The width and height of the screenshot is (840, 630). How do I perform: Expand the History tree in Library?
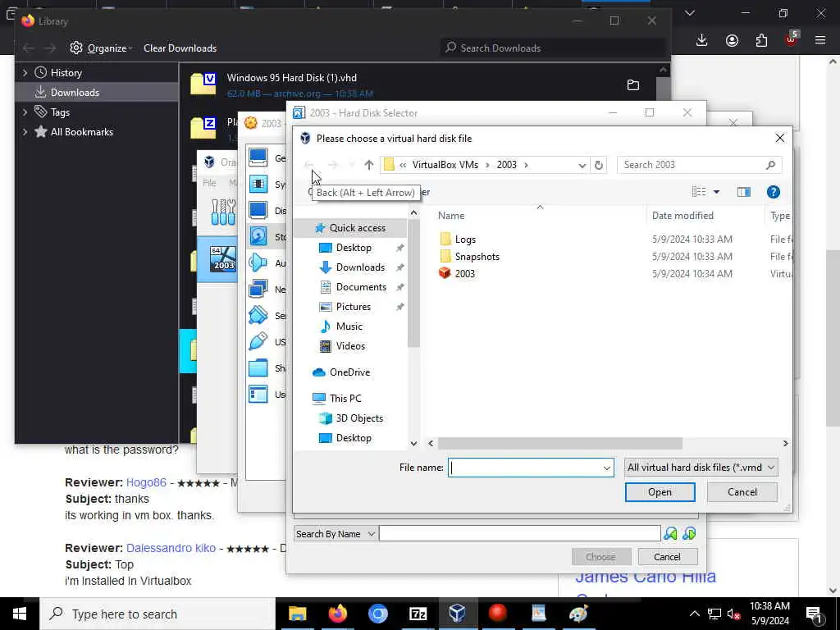[x=25, y=72]
